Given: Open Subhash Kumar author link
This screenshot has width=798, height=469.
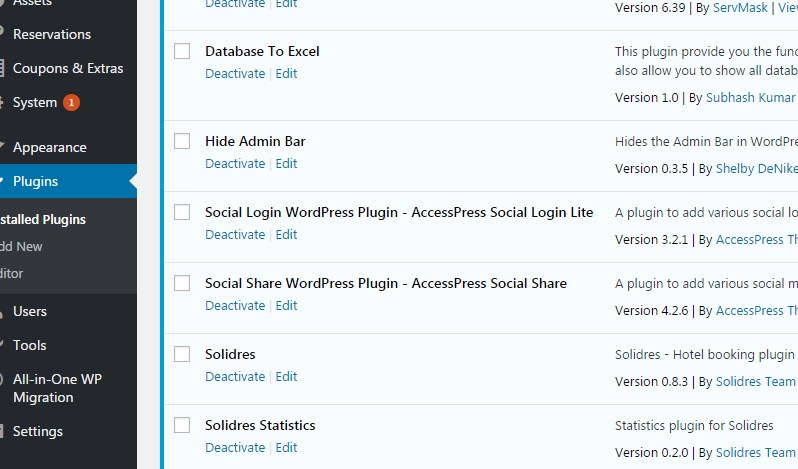Looking at the screenshot, I should pyautogui.click(x=750, y=98).
